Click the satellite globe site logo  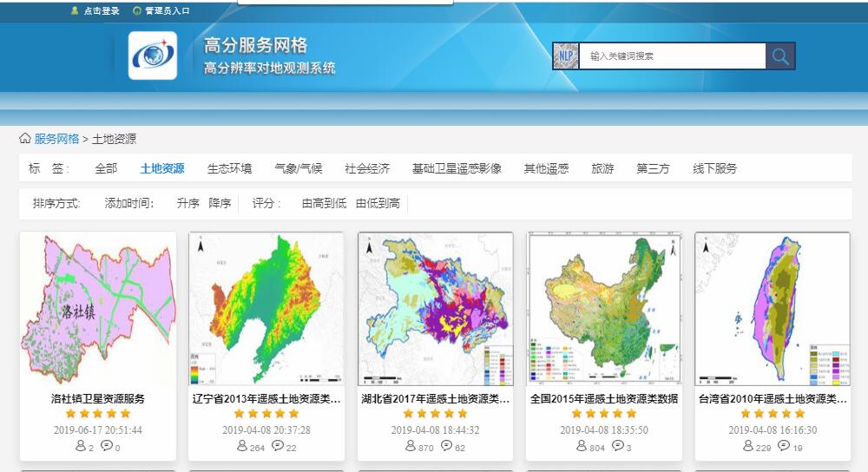pyautogui.click(x=153, y=56)
